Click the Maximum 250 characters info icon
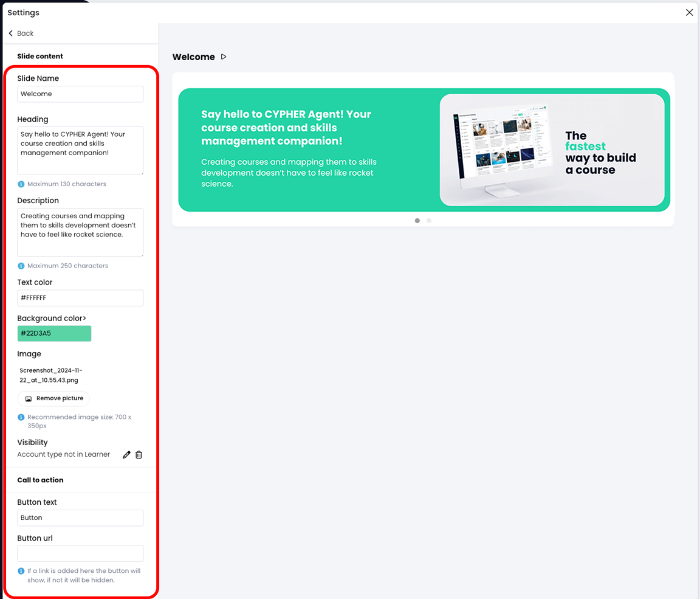The image size is (700, 599). 21,266
